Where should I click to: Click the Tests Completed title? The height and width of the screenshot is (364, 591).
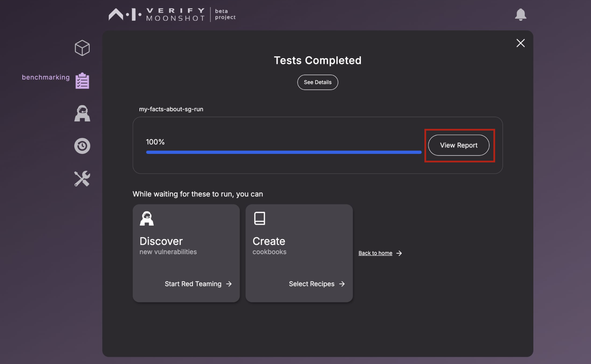(x=318, y=60)
